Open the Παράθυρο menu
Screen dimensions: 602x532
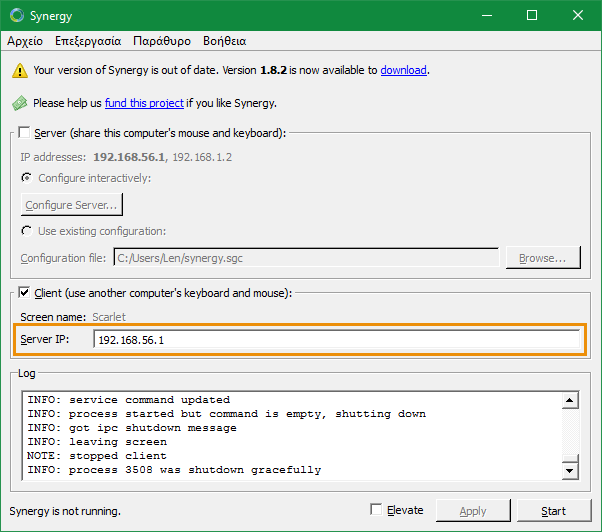[162, 41]
